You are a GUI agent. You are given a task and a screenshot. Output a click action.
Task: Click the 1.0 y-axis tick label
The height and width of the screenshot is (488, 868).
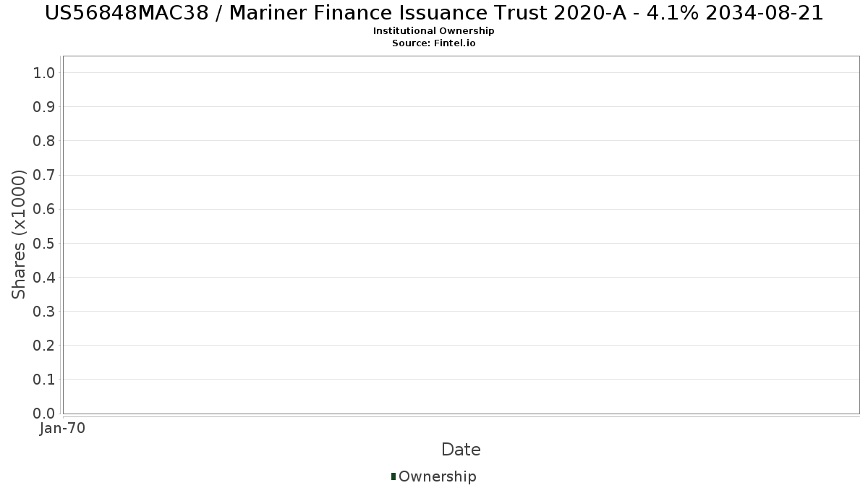click(x=44, y=72)
